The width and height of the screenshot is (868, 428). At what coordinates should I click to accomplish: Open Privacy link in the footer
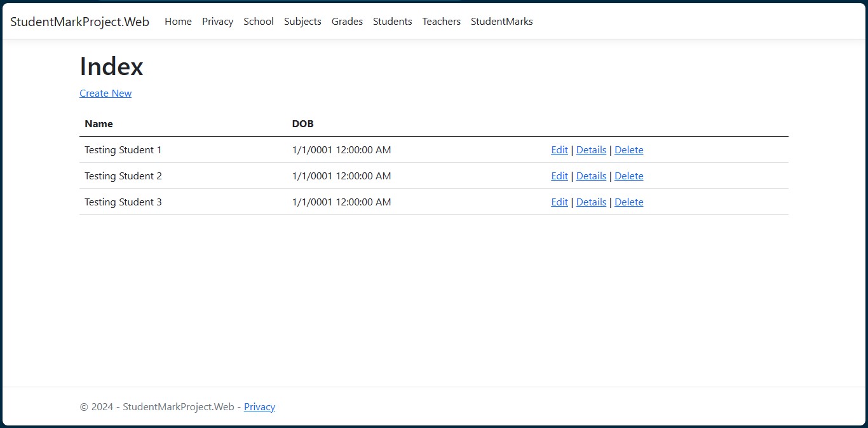259,406
